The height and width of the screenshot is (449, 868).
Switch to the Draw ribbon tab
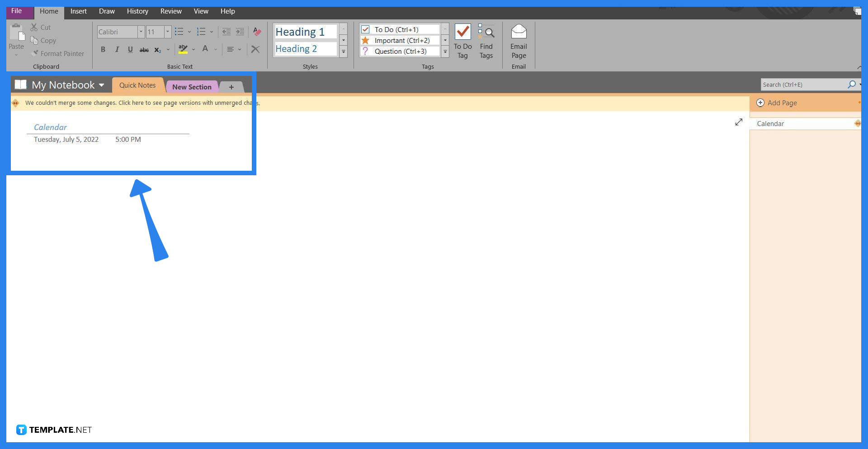point(107,11)
